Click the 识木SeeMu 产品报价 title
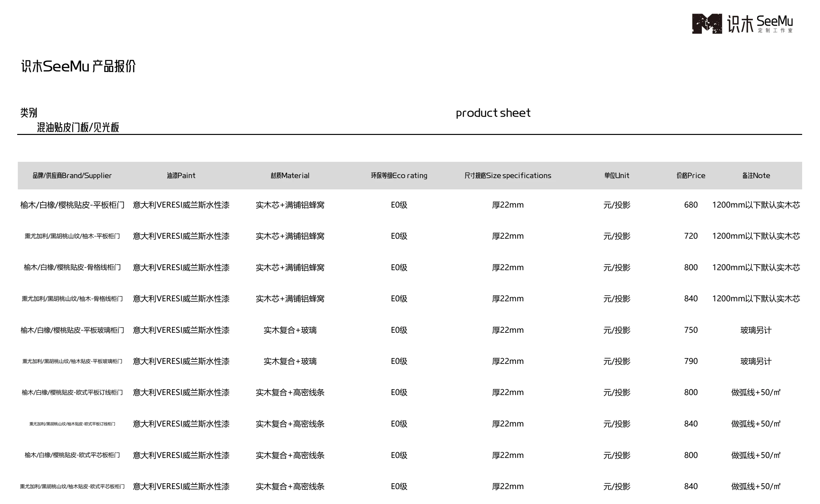820x504 pixels. tap(79, 66)
